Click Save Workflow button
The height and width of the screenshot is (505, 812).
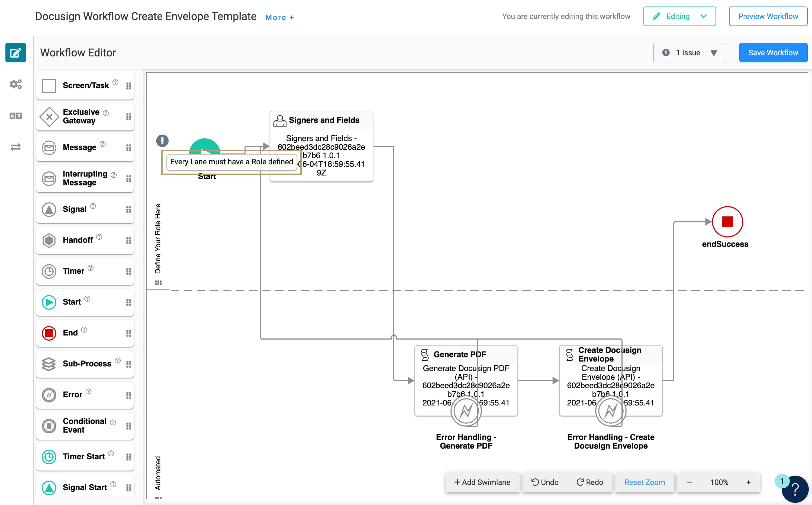[773, 52]
